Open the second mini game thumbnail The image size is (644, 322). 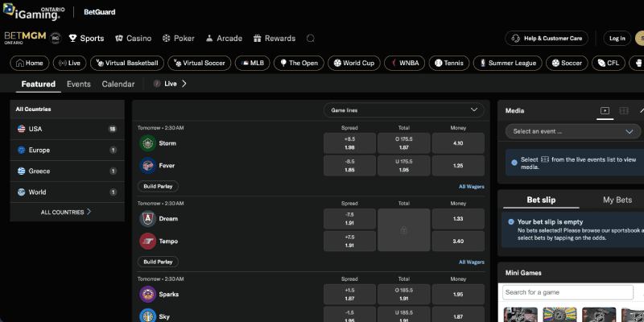coord(559,315)
